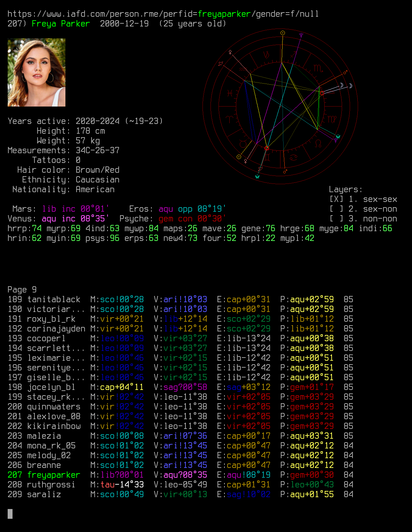Click the purple Mercury symbol above Sagittarius
Viewport: 412px width, 532px height.
pos(301,35)
